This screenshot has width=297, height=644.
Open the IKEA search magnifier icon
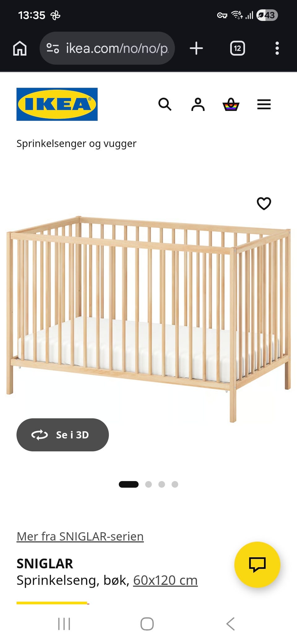pyautogui.click(x=165, y=104)
